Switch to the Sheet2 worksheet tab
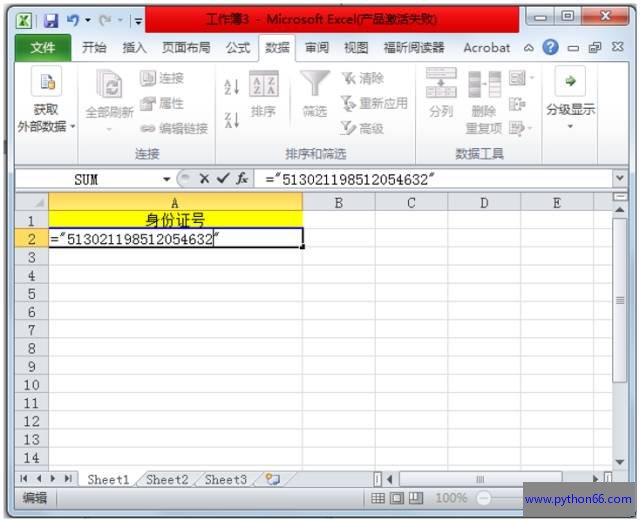This screenshot has width=640, height=521. pos(167,480)
